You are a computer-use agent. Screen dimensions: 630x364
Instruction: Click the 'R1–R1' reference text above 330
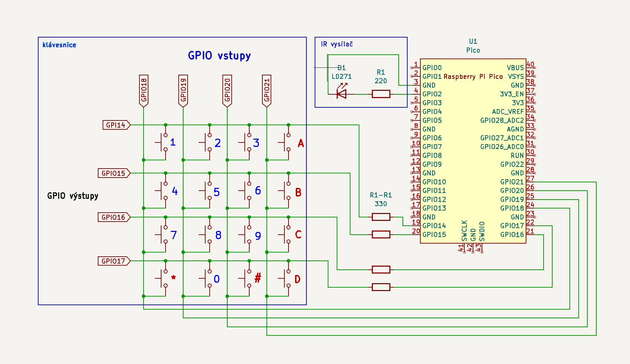click(x=381, y=195)
